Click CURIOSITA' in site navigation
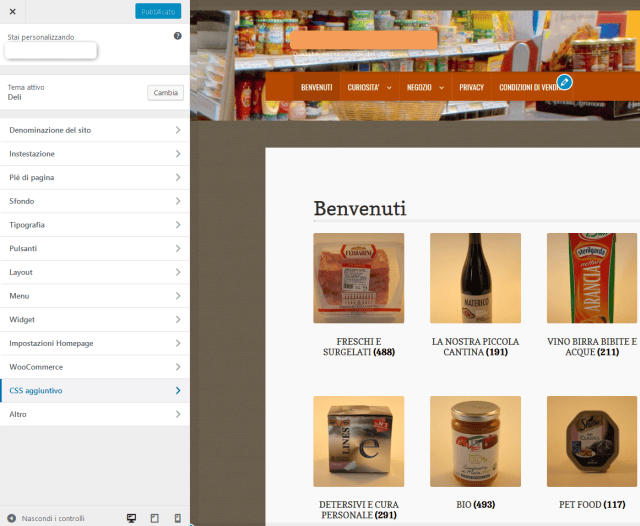This screenshot has width=640, height=526. (363, 87)
